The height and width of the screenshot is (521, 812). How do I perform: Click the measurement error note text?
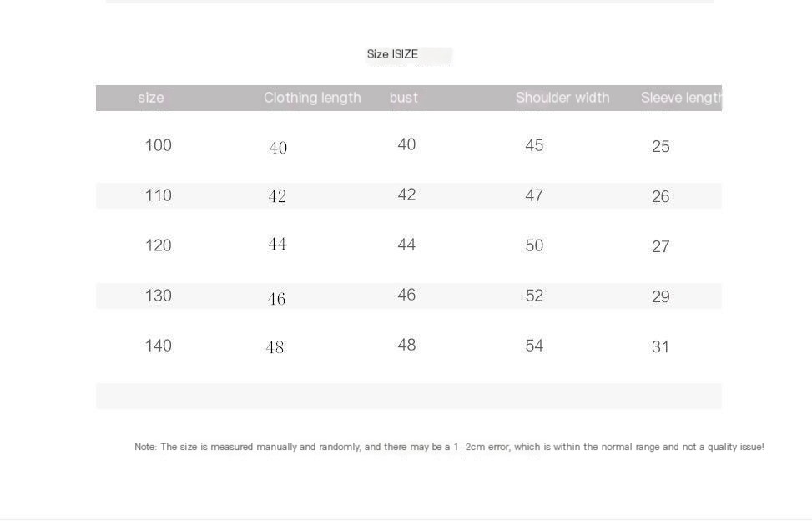click(449, 448)
